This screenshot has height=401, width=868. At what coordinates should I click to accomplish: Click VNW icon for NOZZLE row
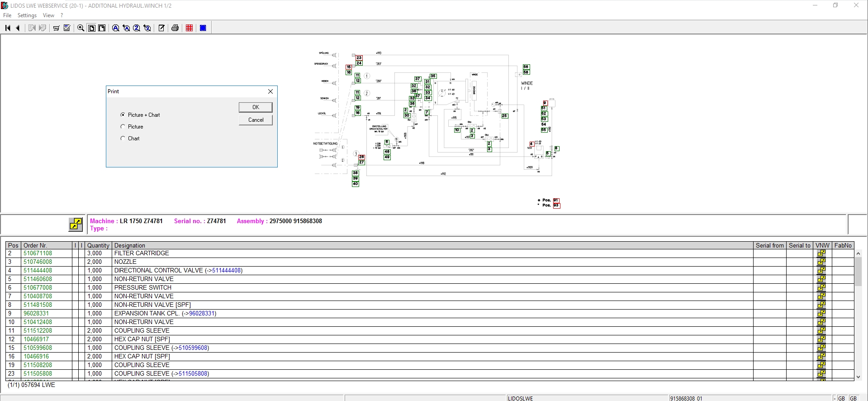821,262
